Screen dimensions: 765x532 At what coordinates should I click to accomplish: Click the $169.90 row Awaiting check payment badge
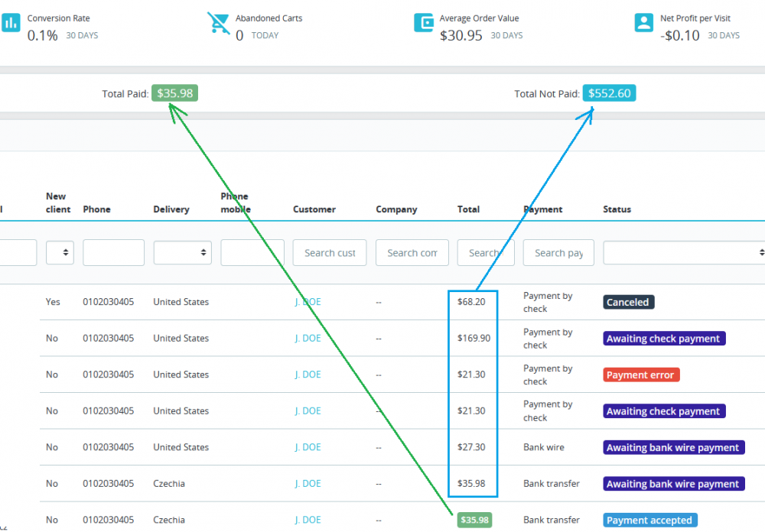coord(664,339)
